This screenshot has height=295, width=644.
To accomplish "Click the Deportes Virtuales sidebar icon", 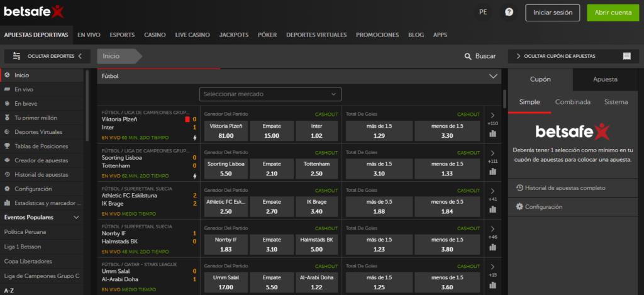I will [7, 132].
